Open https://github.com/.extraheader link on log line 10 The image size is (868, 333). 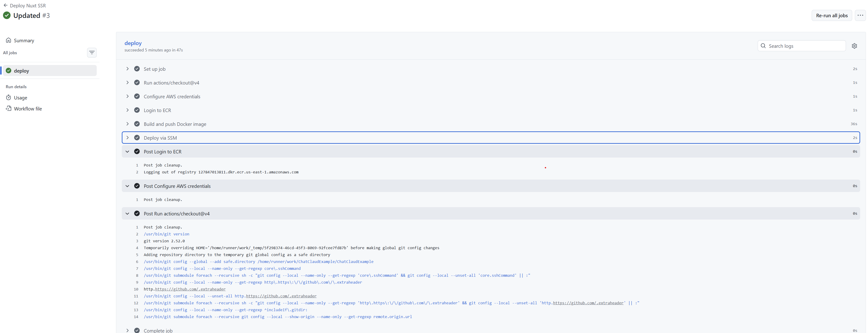tap(190, 289)
